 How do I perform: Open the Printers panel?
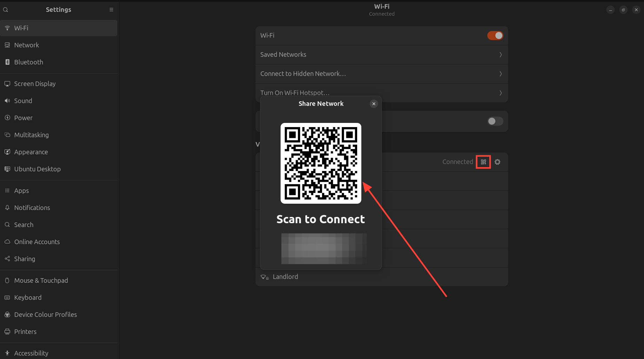click(59, 331)
